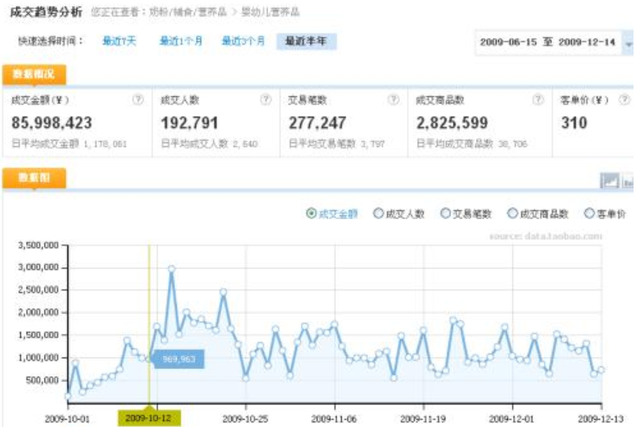
Task: Click help icon beside 成交人数
Action: tap(264, 101)
